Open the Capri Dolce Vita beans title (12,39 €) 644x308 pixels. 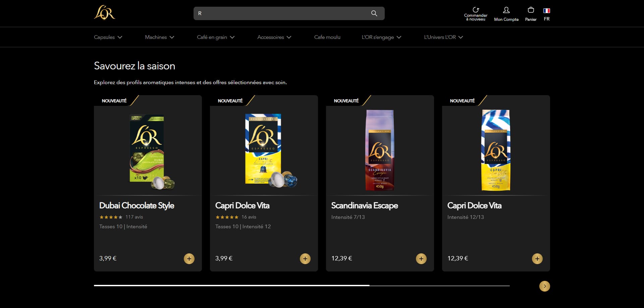(475, 205)
